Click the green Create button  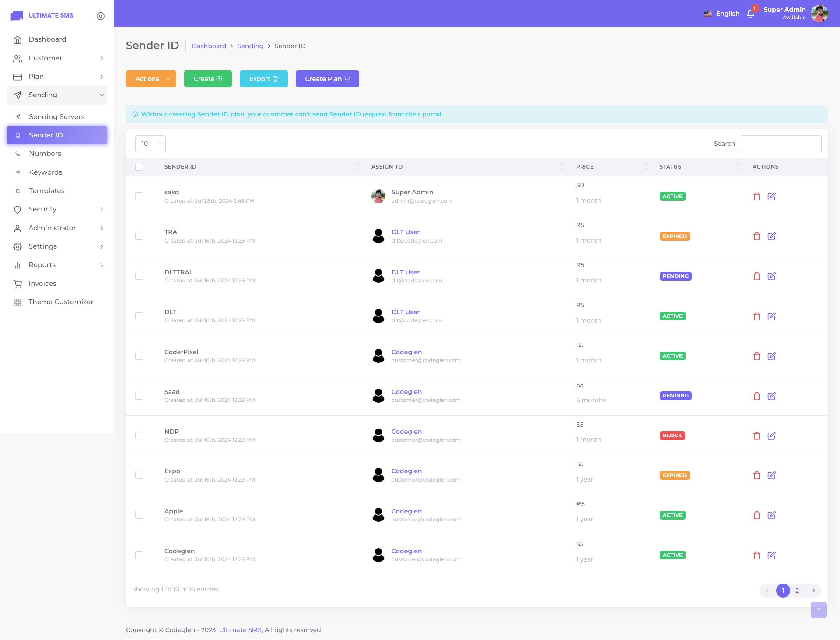click(x=208, y=79)
